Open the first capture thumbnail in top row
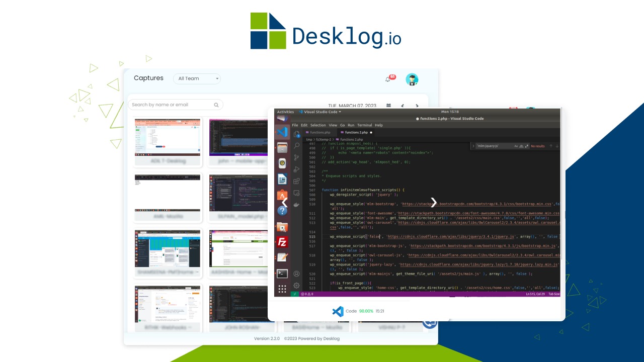This screenshot has height=362, width=644. click(x=168, y=137)
